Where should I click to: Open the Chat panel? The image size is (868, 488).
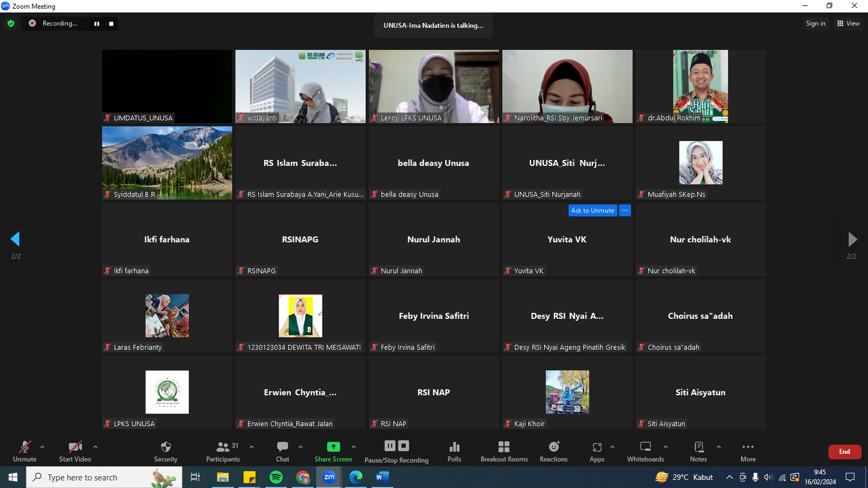click(283, 447)
